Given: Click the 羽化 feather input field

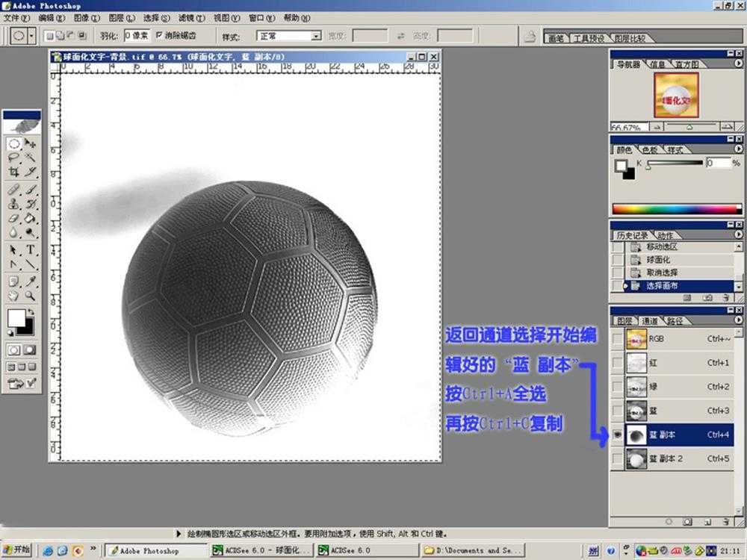Looking at the screenshot, I should pos(137,35).
